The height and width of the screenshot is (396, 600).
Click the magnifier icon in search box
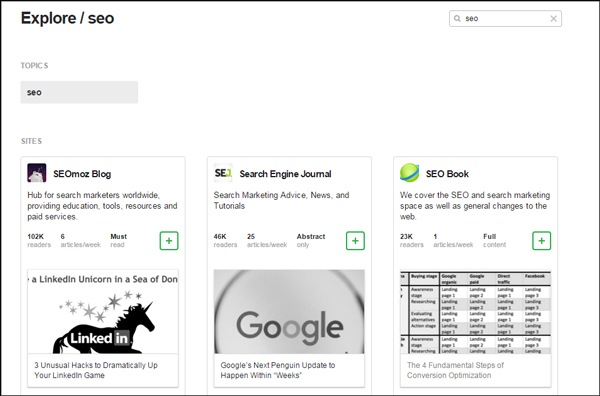(457, 18)
